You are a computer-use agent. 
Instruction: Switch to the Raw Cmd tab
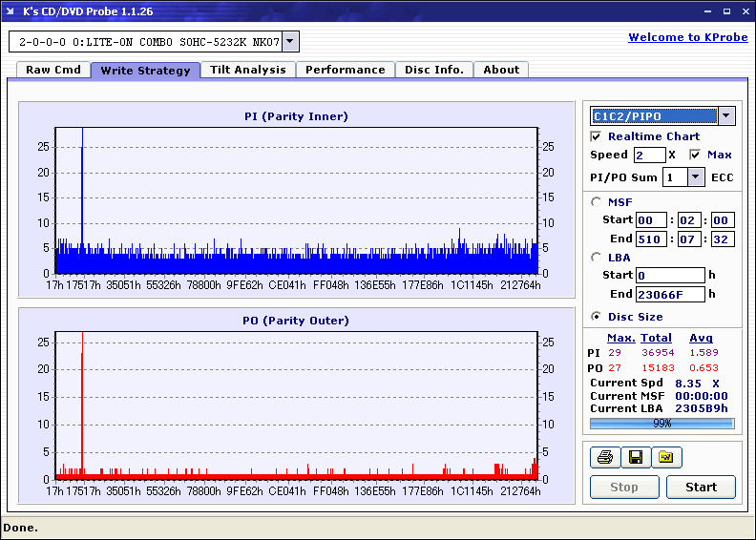pyautogui.click(x=53, y=70)
